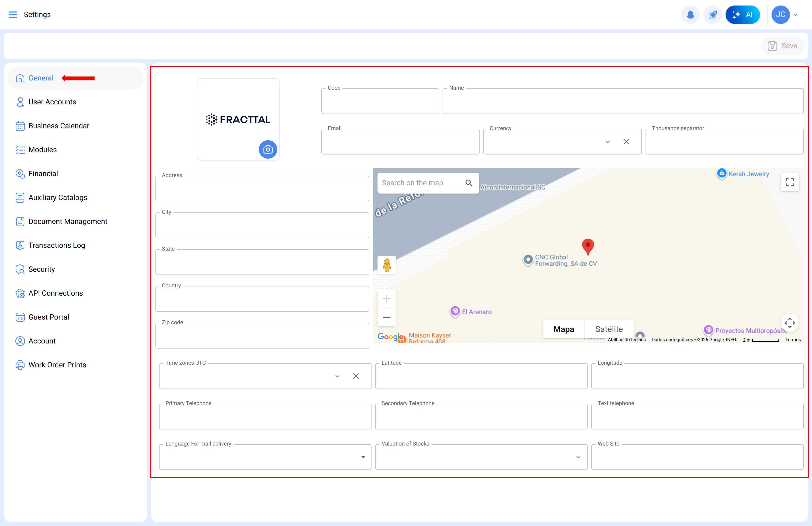Viewport: 812px width, 526px height.
Task: Expand the Currency dropdown
Action: coord(608,142)
